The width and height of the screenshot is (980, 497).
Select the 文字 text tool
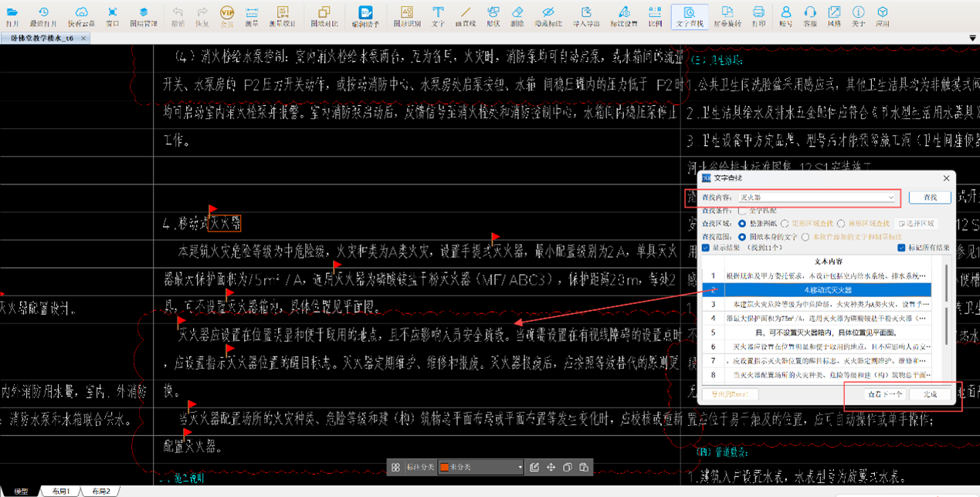click(x=438, y=15)
